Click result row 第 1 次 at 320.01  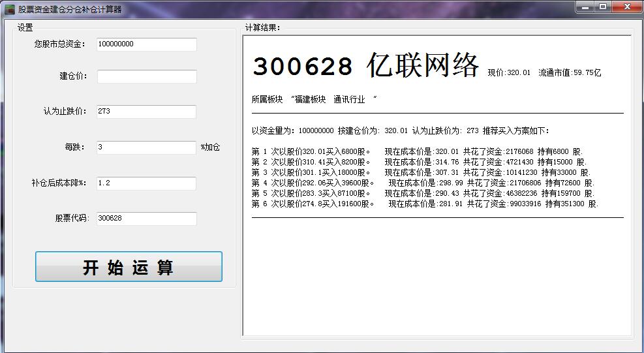[418, 151]
